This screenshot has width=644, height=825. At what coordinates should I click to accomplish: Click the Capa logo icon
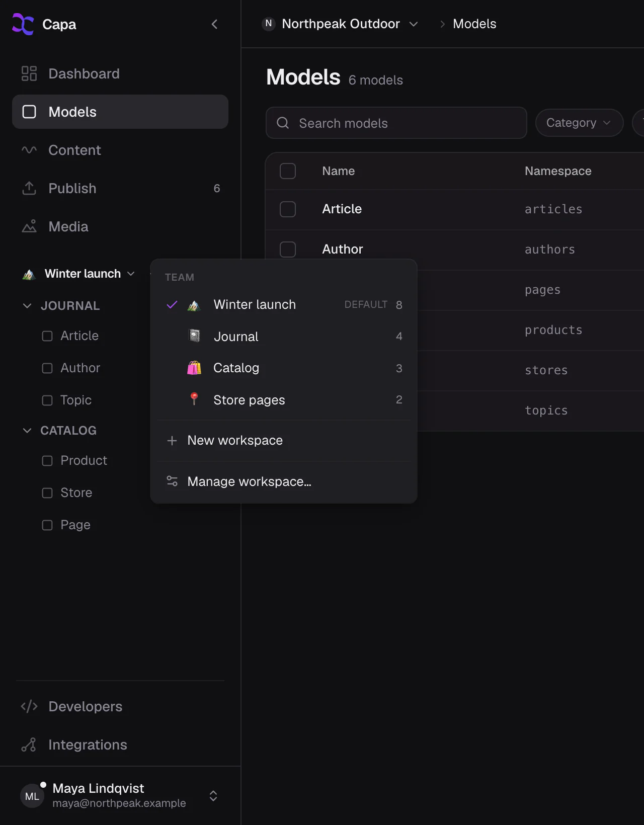tap(23, 24)
